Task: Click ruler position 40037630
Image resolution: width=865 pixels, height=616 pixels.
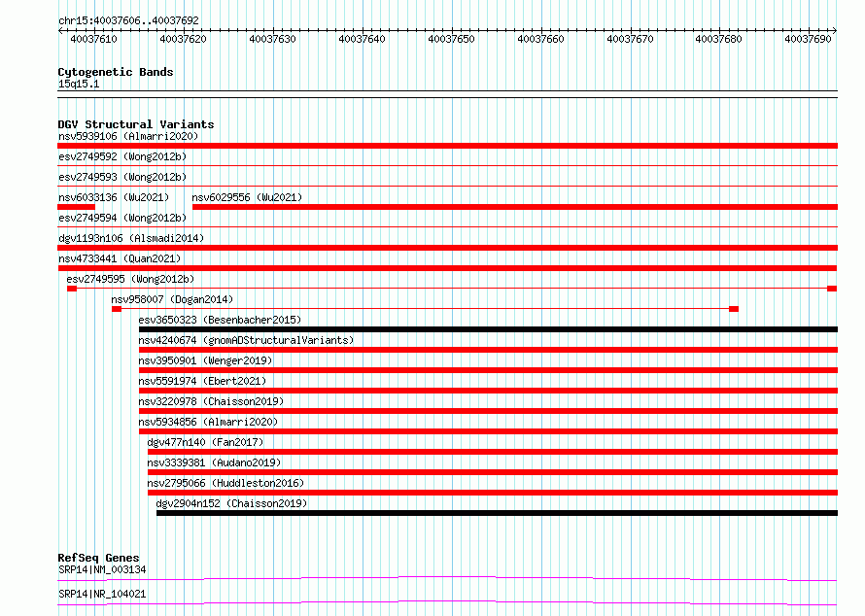Action: [x=272, y=39]
